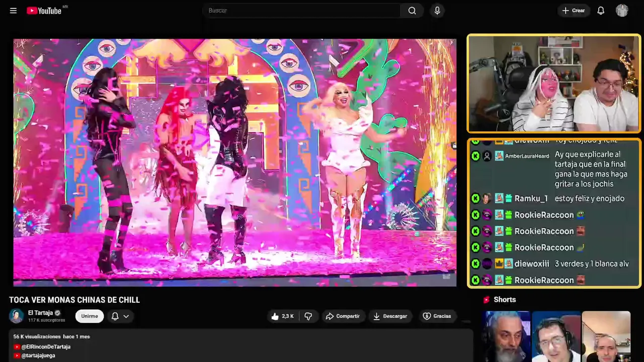Click green X icon beside '3 verdes' message
This screenshot has height=362, width=644.
[475, 263]
